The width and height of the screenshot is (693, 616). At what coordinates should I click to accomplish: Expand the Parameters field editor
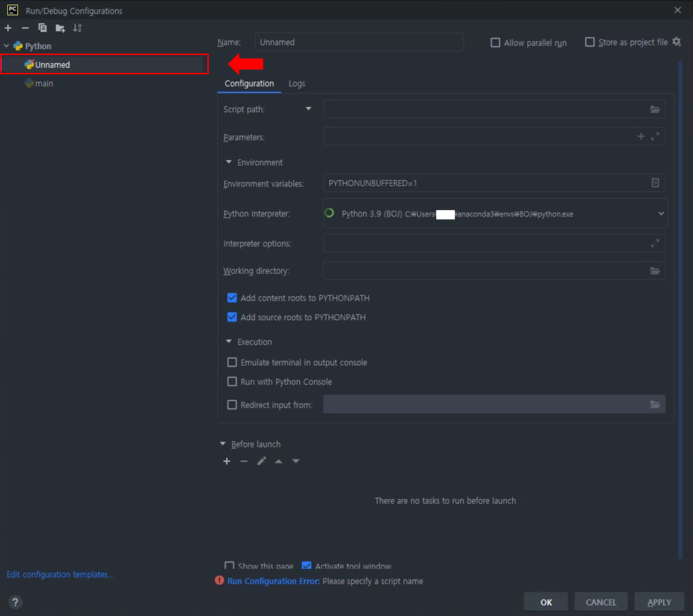click(x=654, y=136)
